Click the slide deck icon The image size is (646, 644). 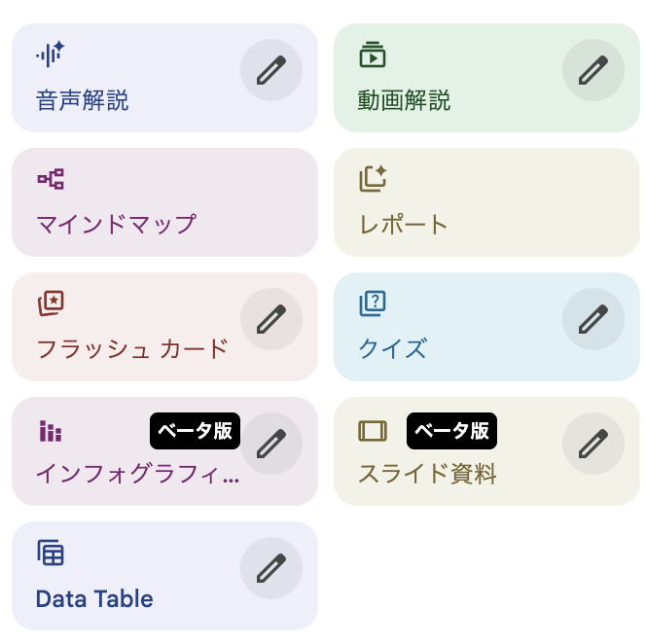[x=373, y=430]
